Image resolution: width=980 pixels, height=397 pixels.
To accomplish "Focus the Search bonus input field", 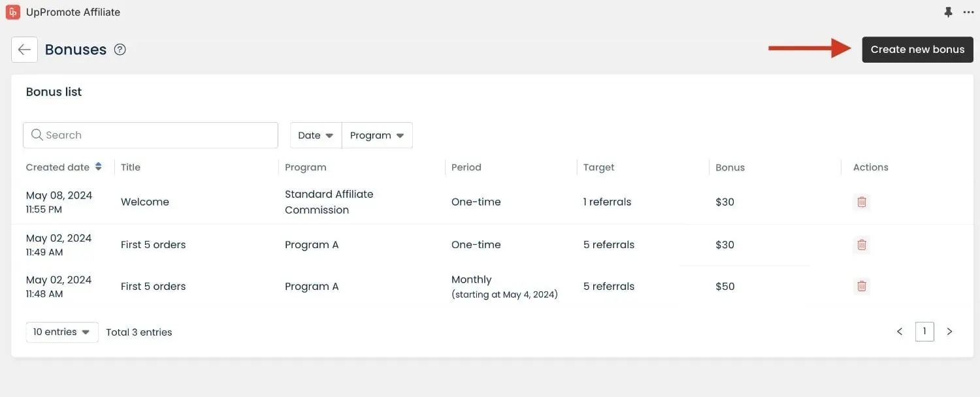I will [150, 135].
